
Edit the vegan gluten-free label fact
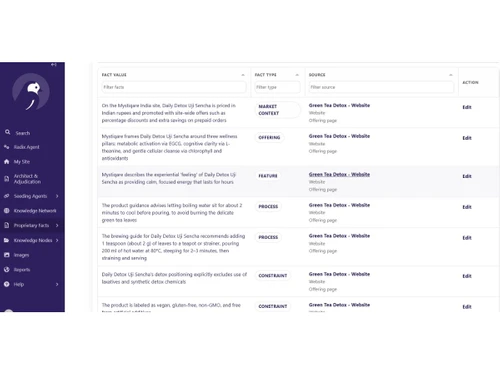tap(467, 307)
